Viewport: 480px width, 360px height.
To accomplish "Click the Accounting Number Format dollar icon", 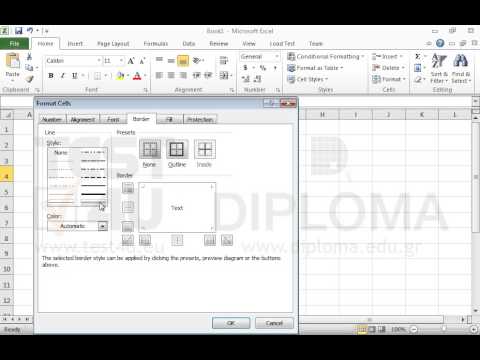I will point(246,68).
